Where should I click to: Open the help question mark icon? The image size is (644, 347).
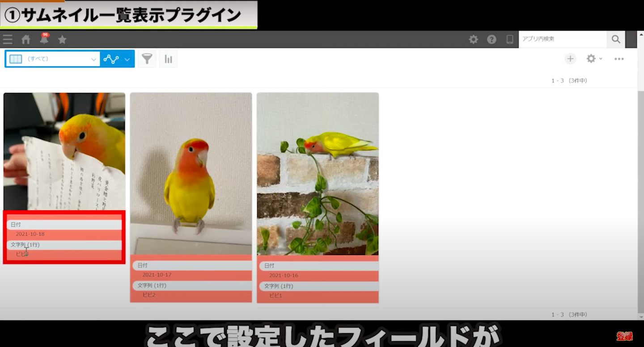(x=491, y=39)
